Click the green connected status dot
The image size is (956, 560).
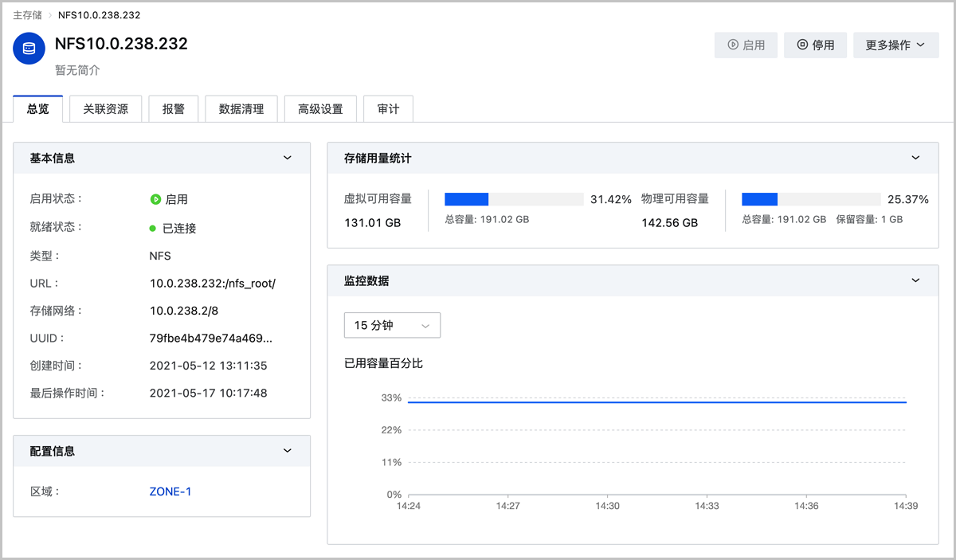[152, 229]
